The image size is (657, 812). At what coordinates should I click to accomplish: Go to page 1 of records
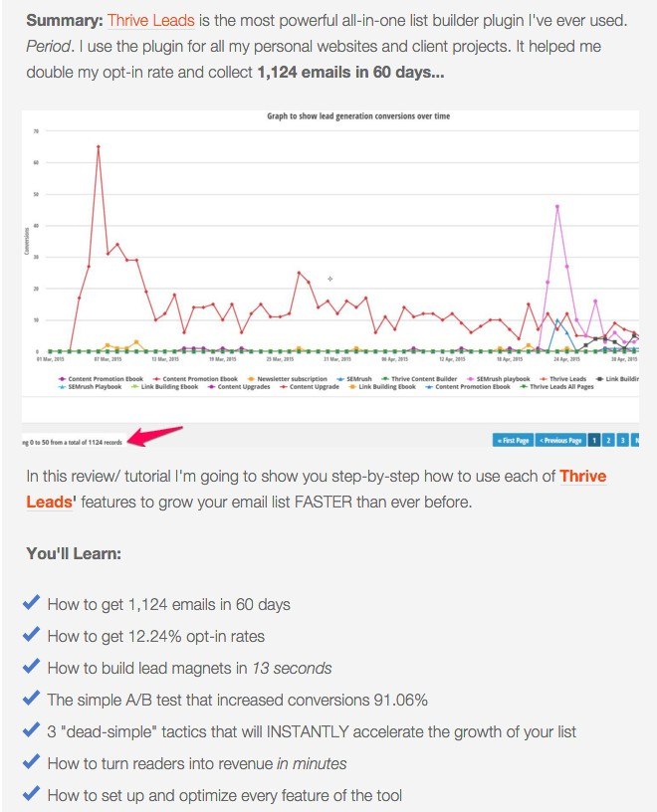pyautogui.click(x=594, y=440)
